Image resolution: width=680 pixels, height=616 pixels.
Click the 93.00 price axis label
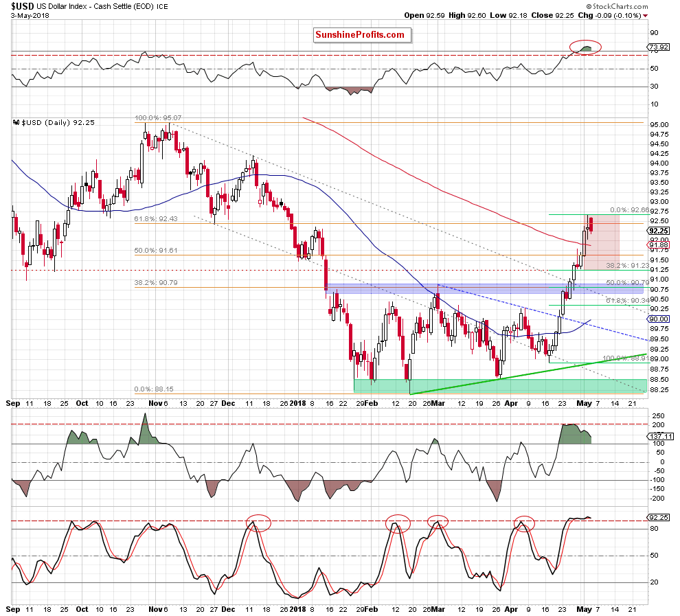tap(659, 202)
